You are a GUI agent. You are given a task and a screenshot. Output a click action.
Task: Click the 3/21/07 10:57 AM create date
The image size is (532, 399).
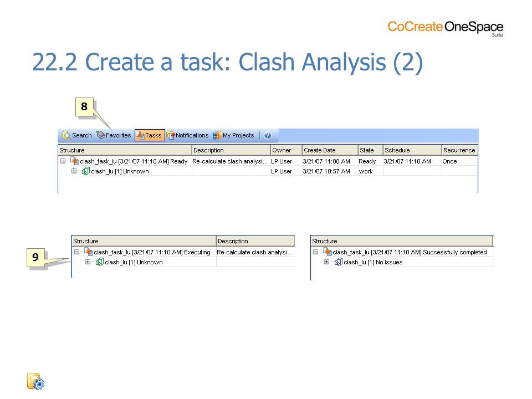click(326, 171)
